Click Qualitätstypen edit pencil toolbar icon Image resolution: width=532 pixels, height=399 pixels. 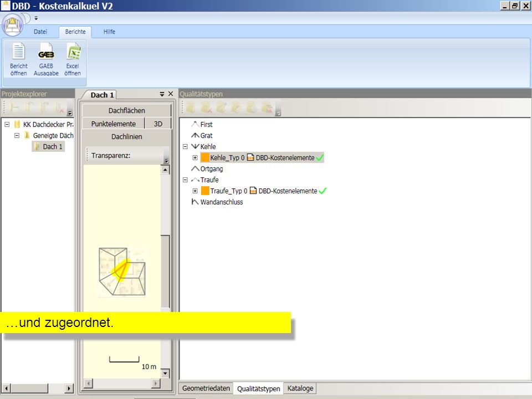click(x=221, y=108)
